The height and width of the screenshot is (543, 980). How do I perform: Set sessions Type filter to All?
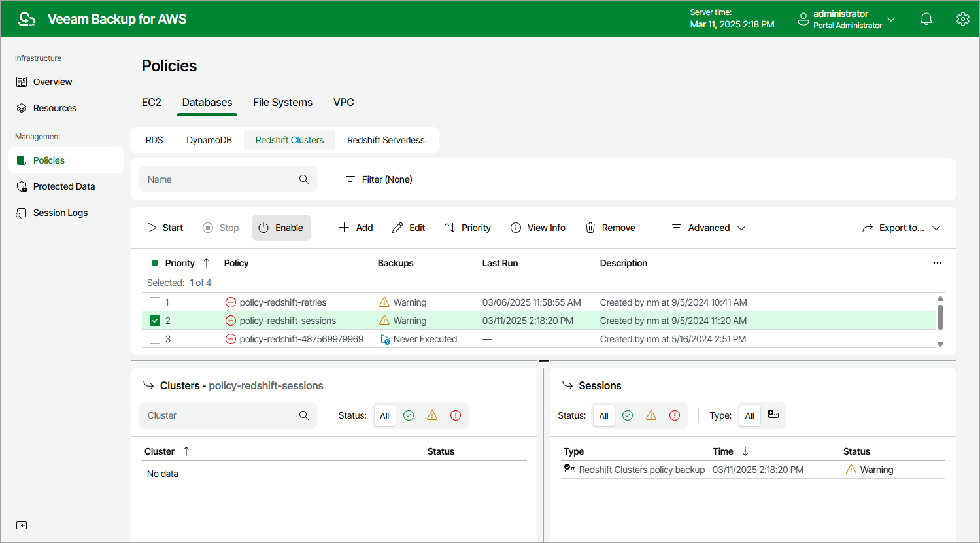(749, 415)
